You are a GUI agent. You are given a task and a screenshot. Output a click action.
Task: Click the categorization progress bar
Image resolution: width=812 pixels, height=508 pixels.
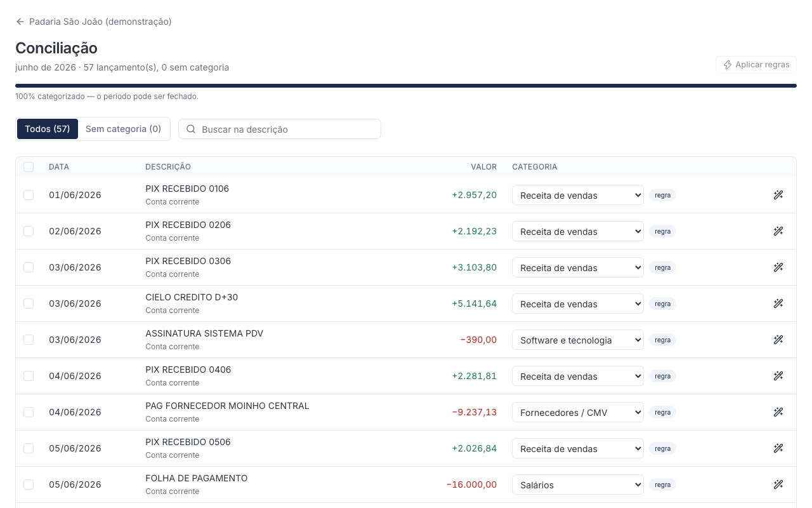[406, 86]
